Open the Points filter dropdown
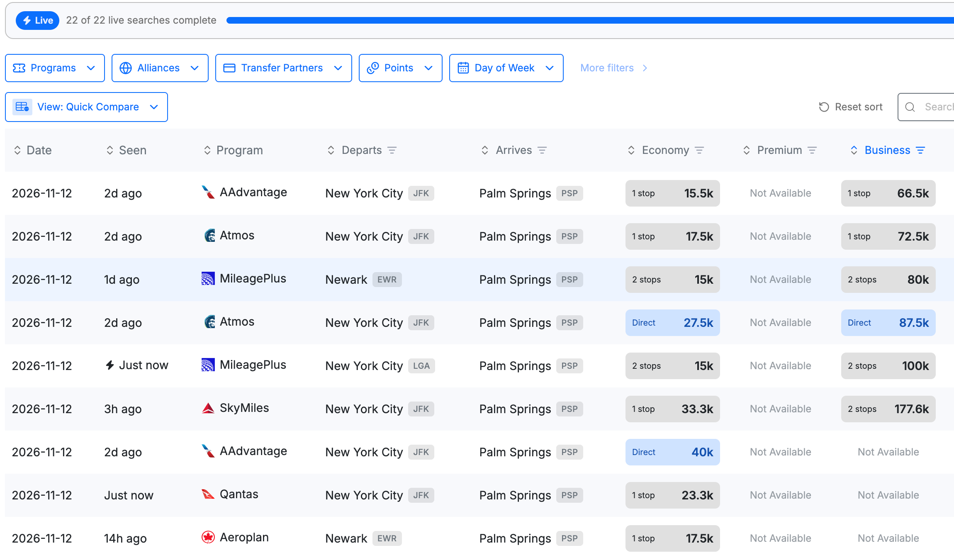 [401, 68]
